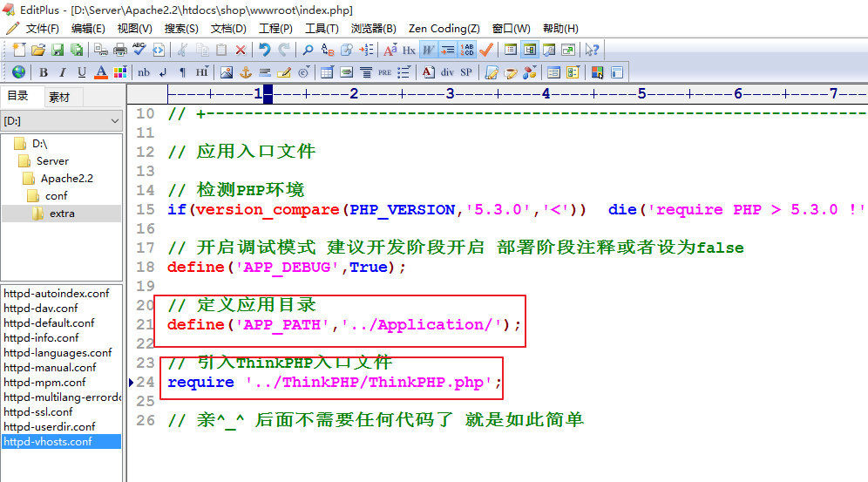
Task: Toggle the auto indent button
Action: point(447,50)
